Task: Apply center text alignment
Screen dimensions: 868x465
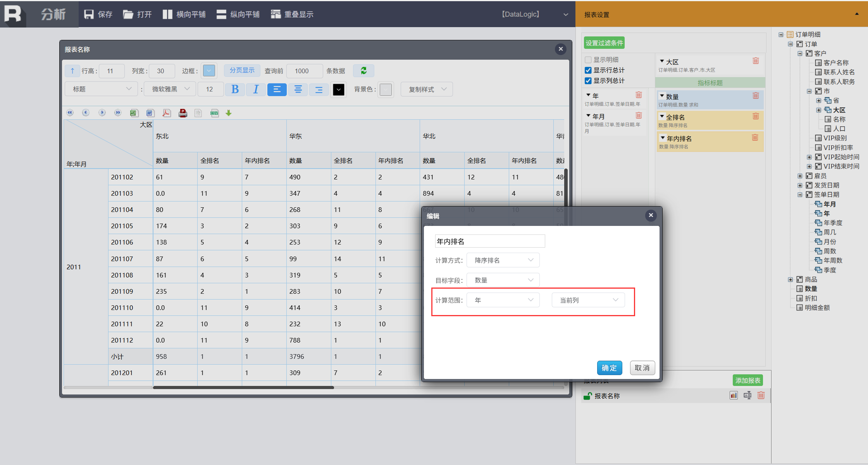Action: pos(298,90)
